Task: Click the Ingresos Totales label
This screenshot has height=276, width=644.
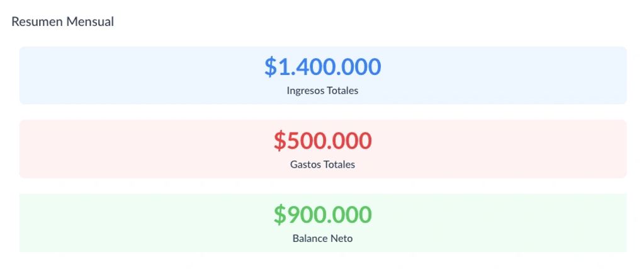Action: tap(322, 91)
